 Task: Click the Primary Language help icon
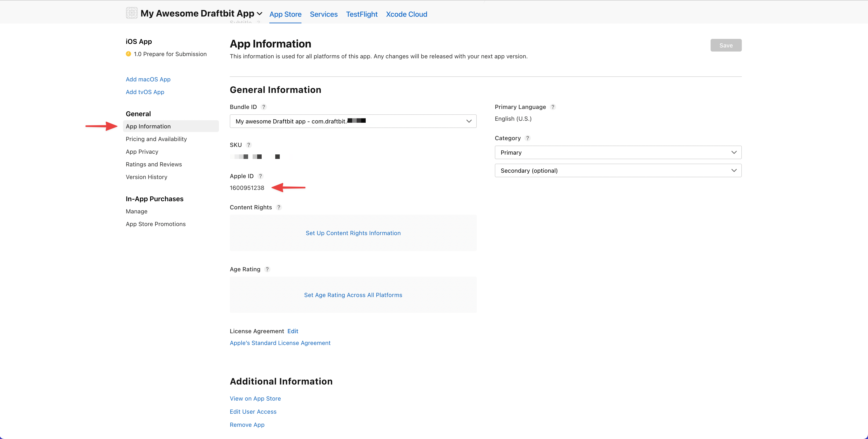(x=553, y=107)
